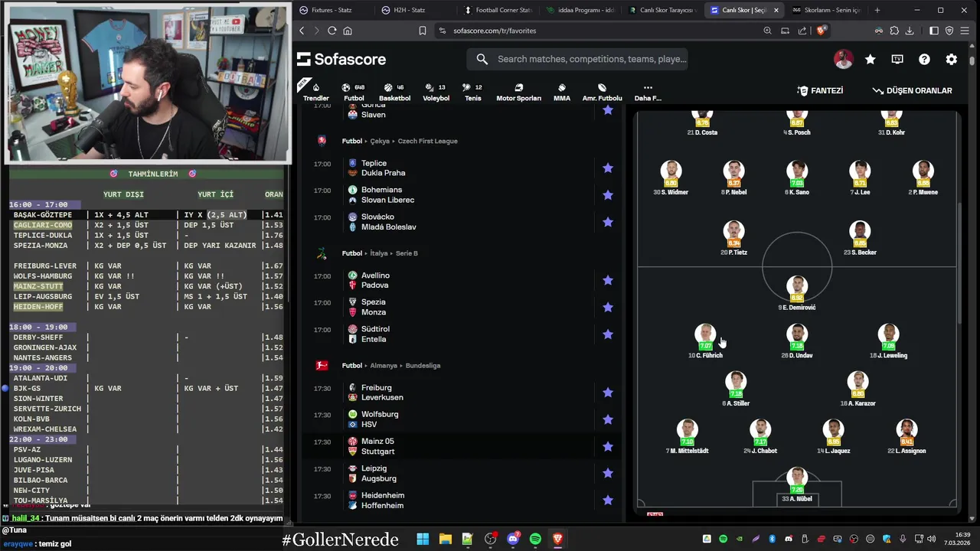This screenshot has width=980, height=551.
Task: Click the browser address bar URL
Action: click(x=495, y=31)
